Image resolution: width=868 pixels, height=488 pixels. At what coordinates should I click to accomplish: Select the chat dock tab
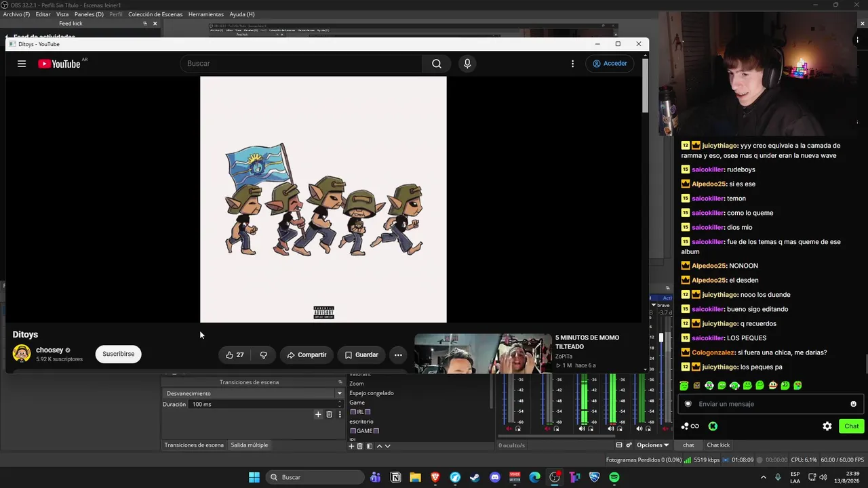coord(688,445)
